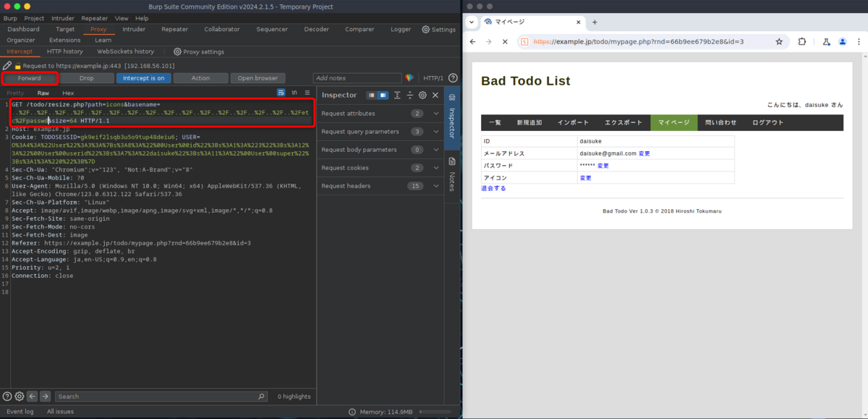The image size is (868, 419).
Task: Open the WebSockets history sub-tab
Action: tap(126, 51)
